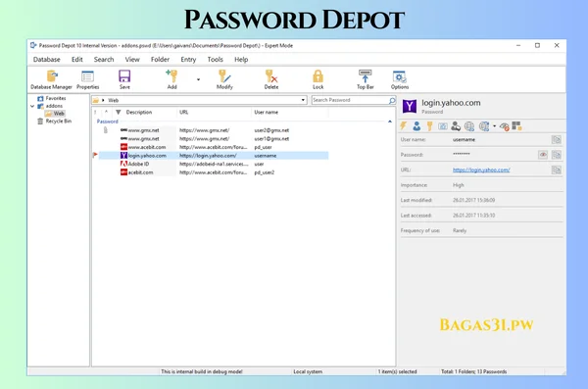The height and width of the screenshot is (389, 588).
Task: Copy the password with its copy icon
Action: click(556, 155)
